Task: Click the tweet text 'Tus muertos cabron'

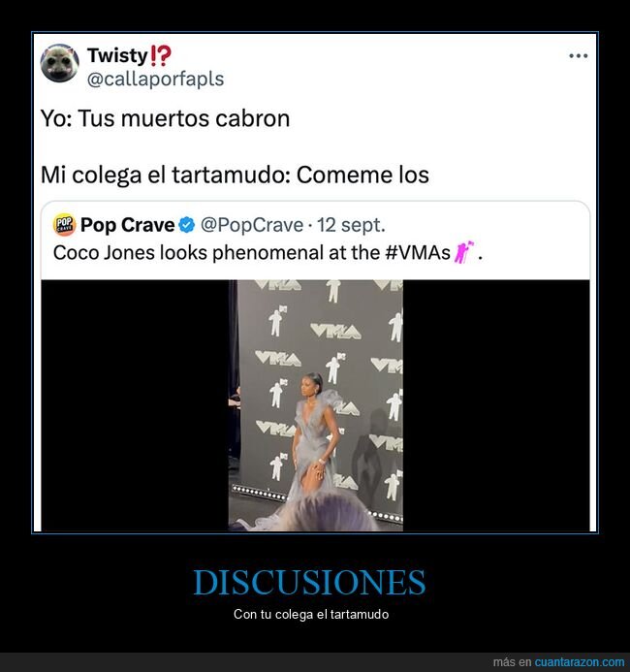Action: coord(184,118)
